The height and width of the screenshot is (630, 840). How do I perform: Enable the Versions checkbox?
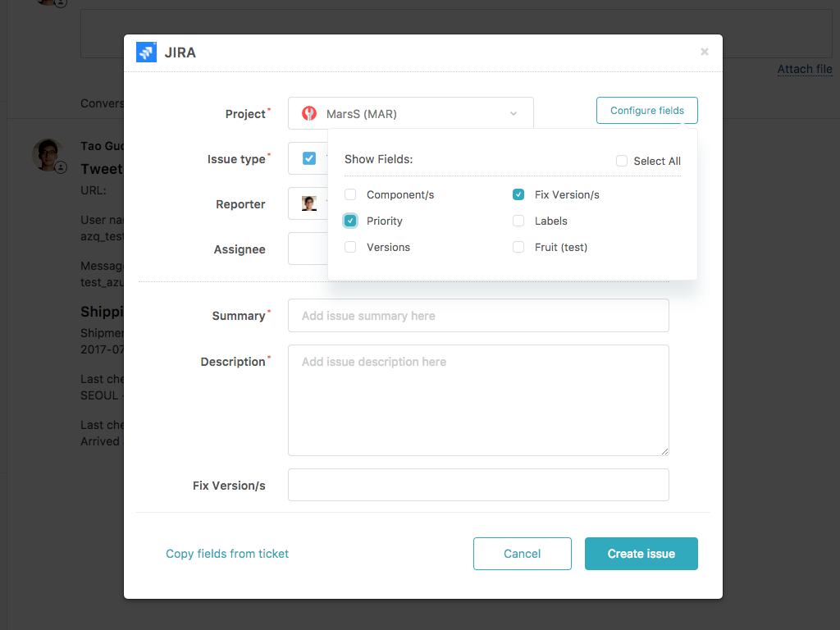coord(350,247)
